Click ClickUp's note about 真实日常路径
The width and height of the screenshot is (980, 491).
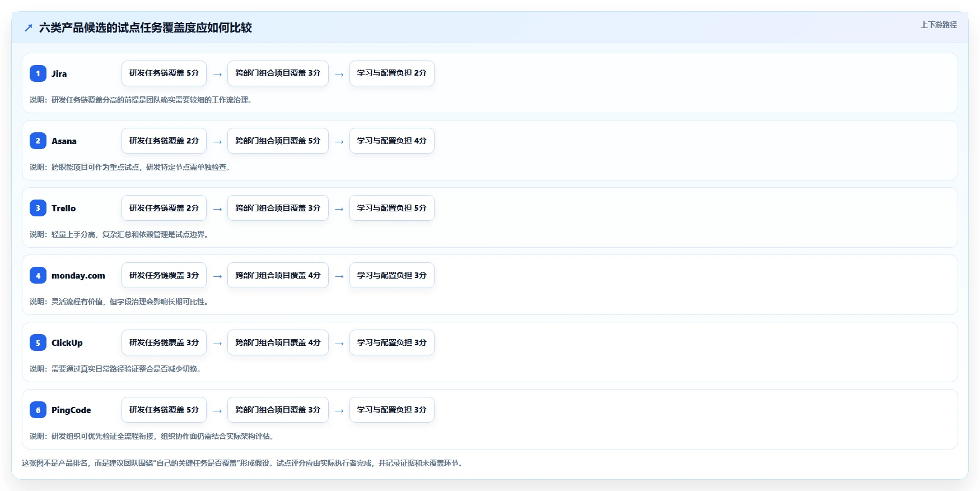(116, 369)
